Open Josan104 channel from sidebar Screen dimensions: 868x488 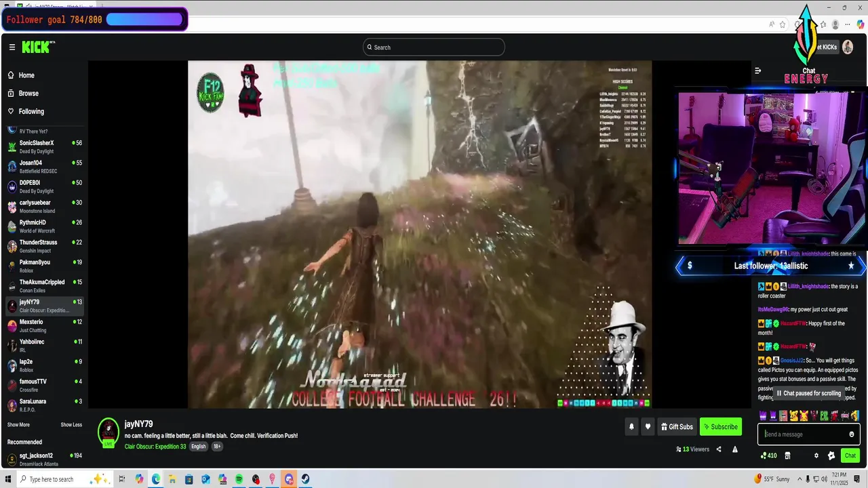(x=45, y=167)
